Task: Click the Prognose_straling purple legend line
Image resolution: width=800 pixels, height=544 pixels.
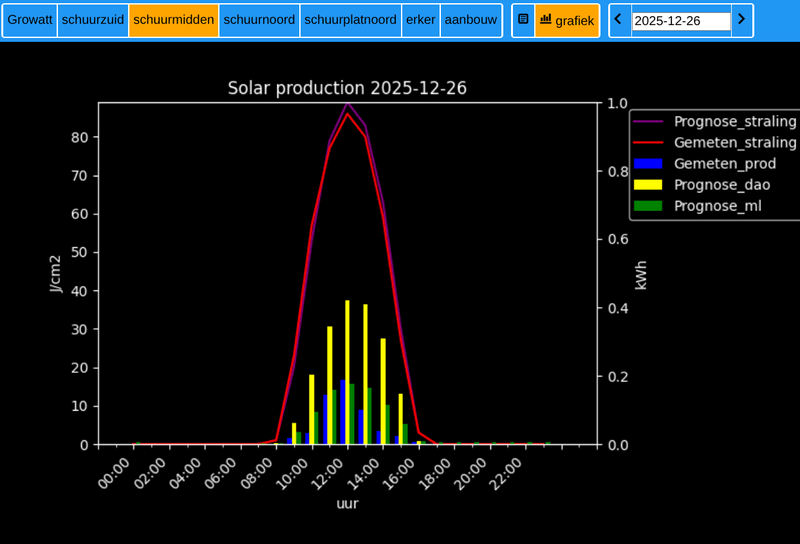Action: [x=648, y=122]
